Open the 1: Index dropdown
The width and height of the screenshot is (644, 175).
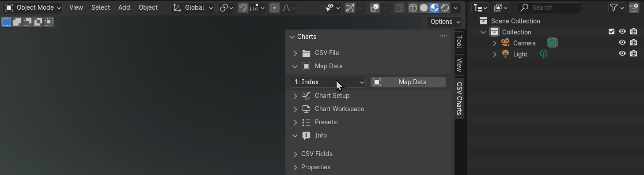pos(328,82)
